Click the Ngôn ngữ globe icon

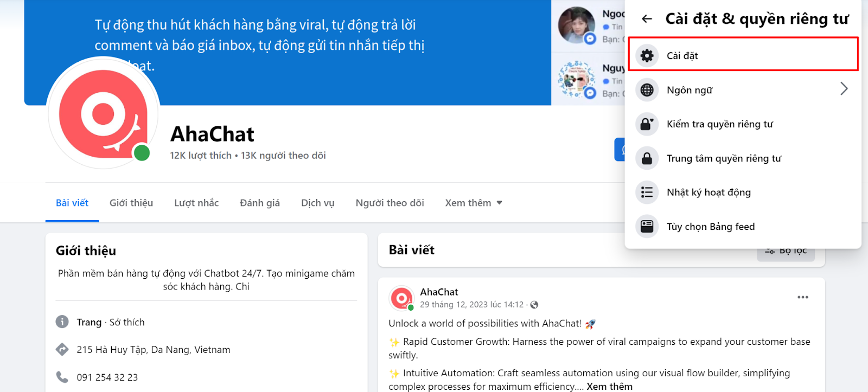click(647, 90)
